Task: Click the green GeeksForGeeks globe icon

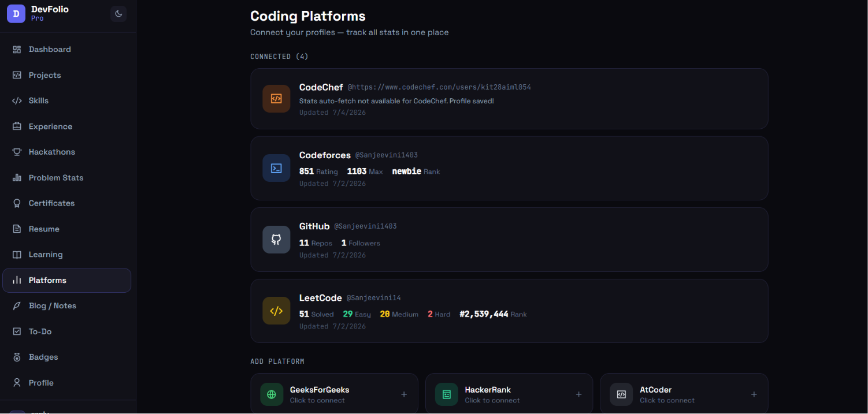Action: [x=272, y=394]
